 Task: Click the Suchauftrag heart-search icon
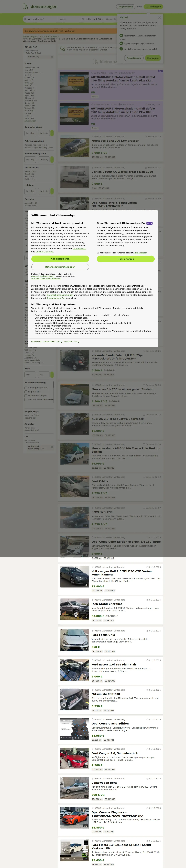[62, 49]
